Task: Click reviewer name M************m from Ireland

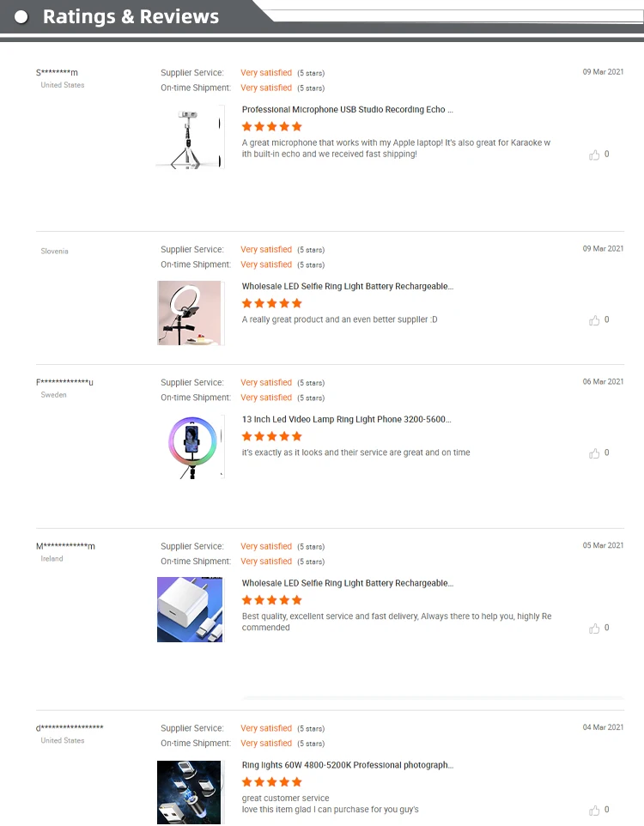Action: [x=65, y=547]
